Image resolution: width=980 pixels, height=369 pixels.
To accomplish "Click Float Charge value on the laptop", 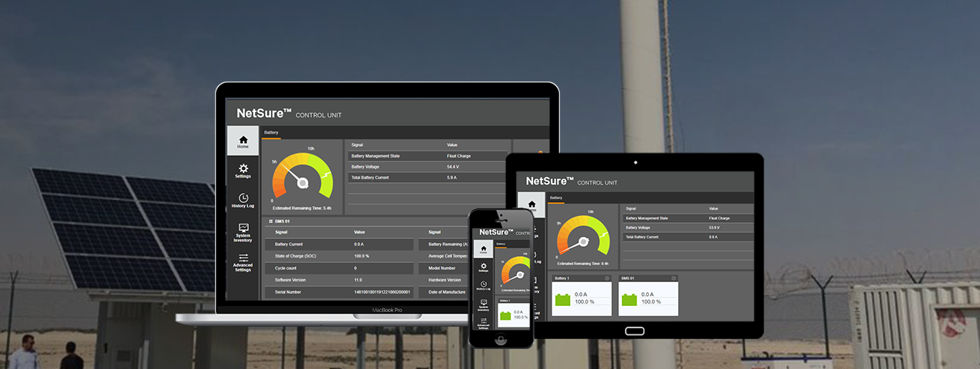I will coord(459,156).
